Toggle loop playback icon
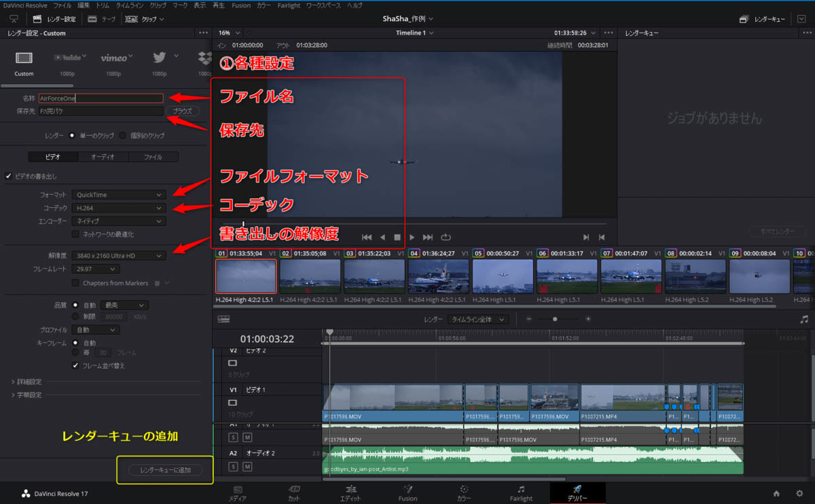The image size is (815, 504). [446, 237]
